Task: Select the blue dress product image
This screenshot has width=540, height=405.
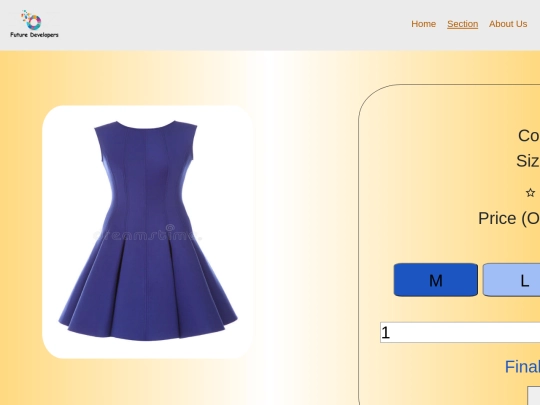Action: pyautogui.click(x=148, y=232)
